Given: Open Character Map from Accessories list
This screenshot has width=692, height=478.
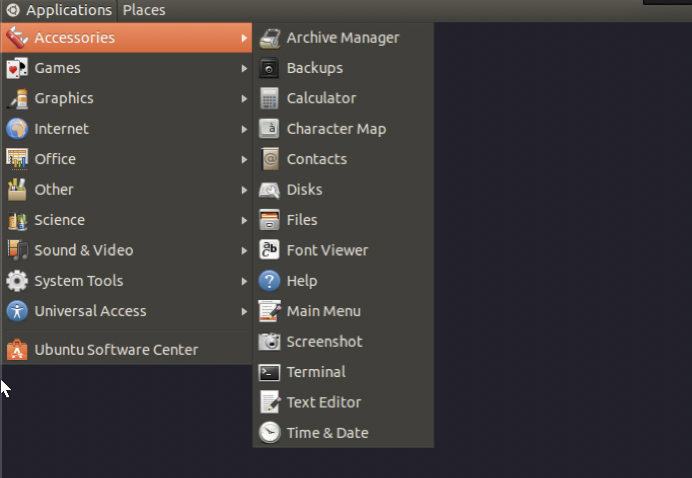Looking at the screenshot, I should pos(343,129).
